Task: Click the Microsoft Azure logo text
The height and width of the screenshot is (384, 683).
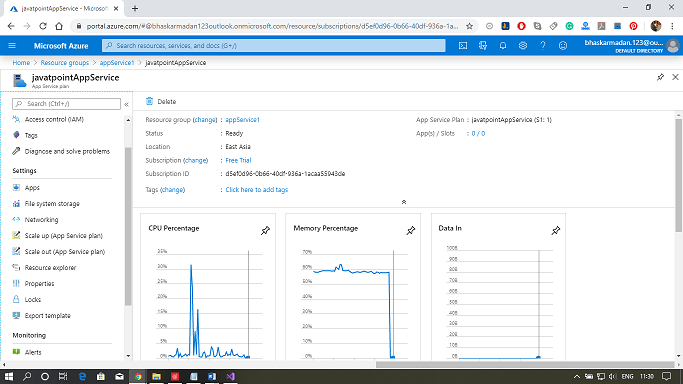Action: click(61, 46)
